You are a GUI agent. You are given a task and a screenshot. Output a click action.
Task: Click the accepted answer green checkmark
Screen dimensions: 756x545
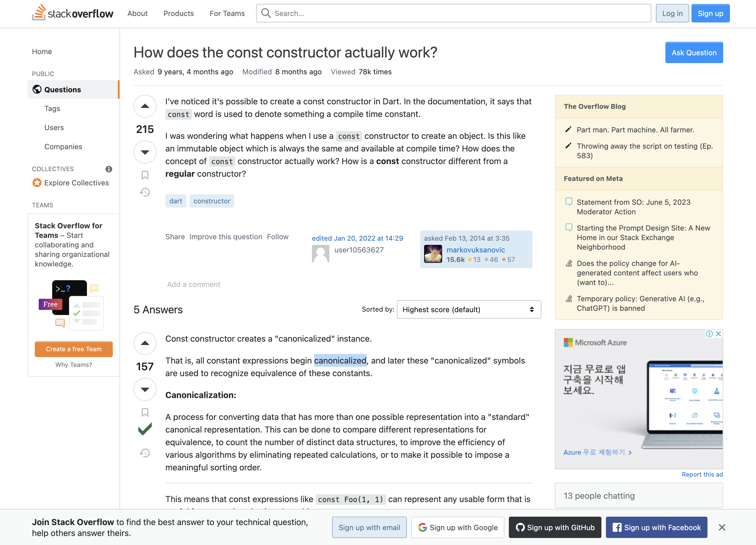(x=145, y=429)
